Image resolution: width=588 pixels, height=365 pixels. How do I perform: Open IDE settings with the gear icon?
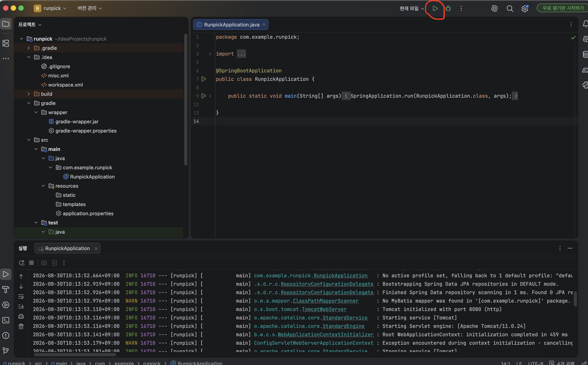(525, 8)
